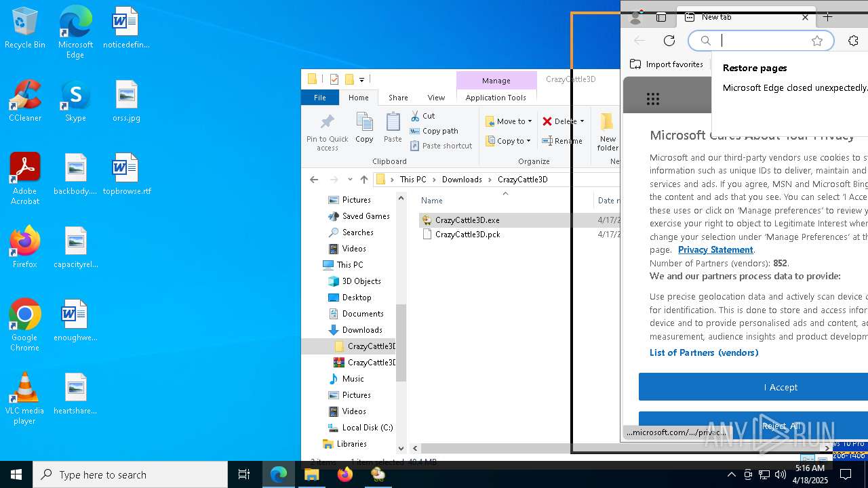Click This PC in address breadcrumb
The width and height of the screenshot is (868, 488).
413,180
